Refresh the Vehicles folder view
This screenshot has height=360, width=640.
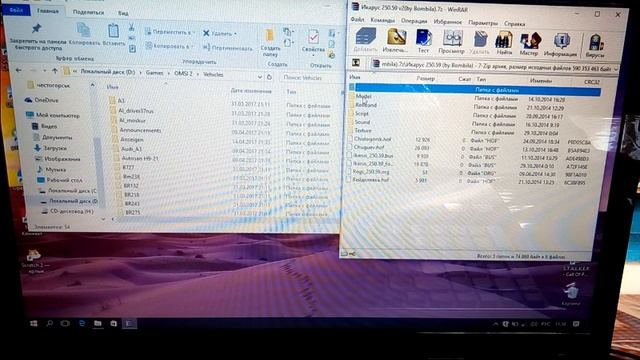pyautogui.click(x=269, y=77)
